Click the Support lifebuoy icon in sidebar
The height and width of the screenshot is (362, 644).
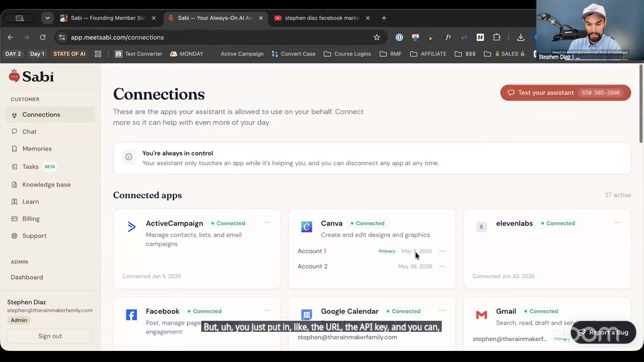(x=14, y=236)
